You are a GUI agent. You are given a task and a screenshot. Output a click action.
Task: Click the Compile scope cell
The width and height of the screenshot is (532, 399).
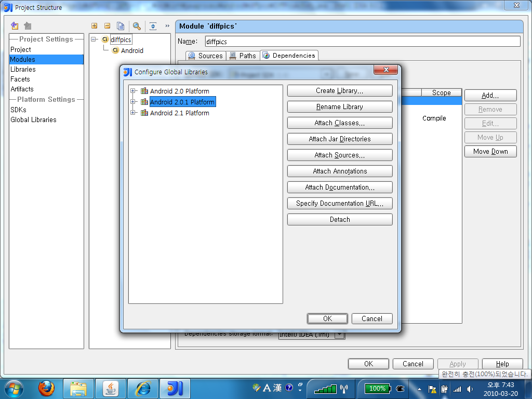[x=434, y=118]
